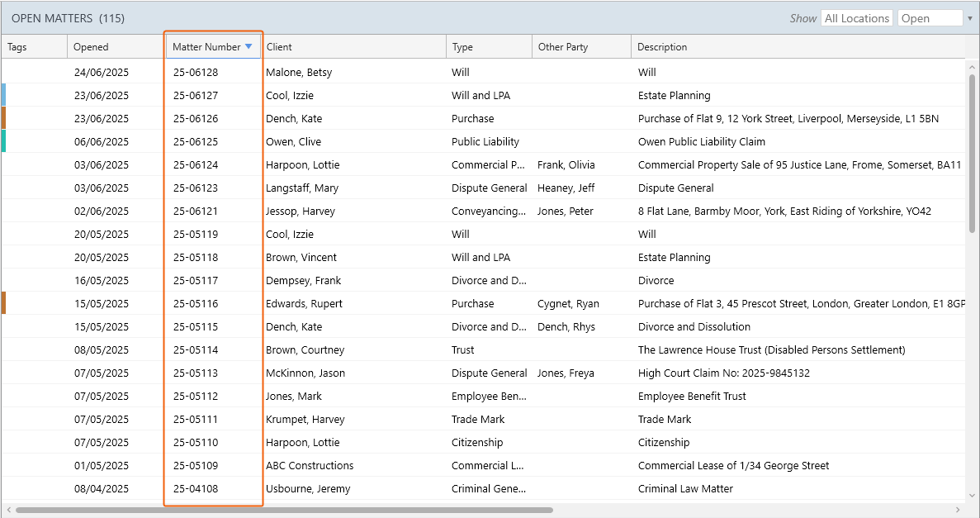Click the orange tag on matter 25-05116

(x=4, y=303)
